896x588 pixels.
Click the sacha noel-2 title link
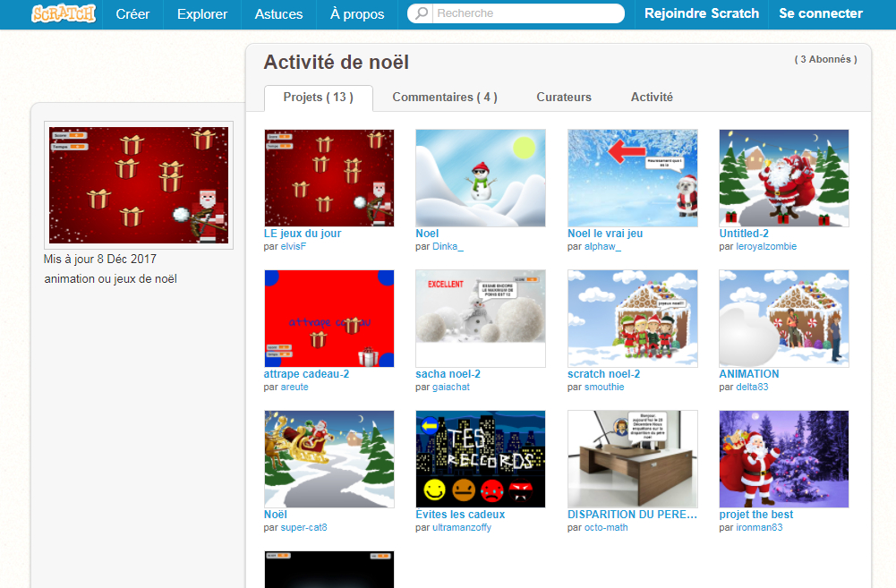[448, 374]
